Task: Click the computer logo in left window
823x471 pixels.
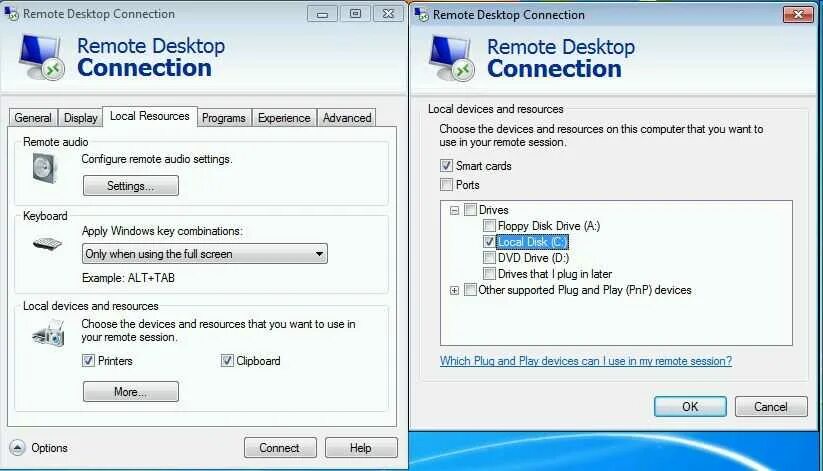Action: tap(41, 57)
